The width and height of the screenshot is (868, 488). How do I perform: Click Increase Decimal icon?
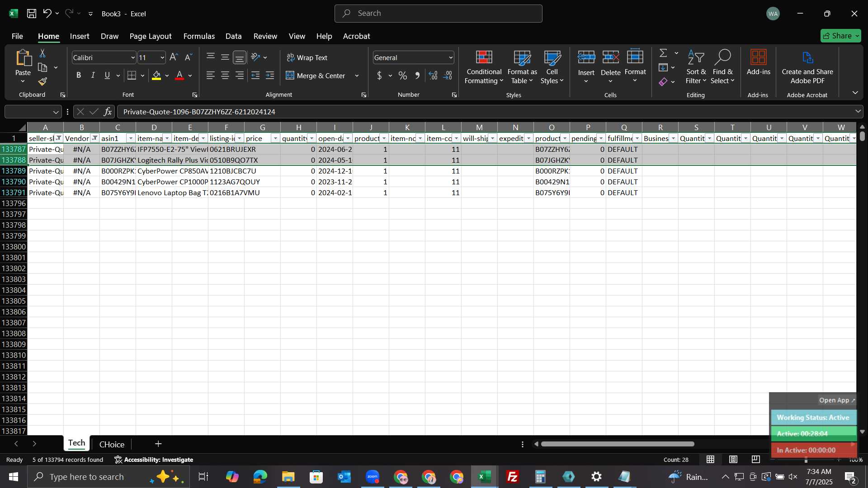click(433, 75)
